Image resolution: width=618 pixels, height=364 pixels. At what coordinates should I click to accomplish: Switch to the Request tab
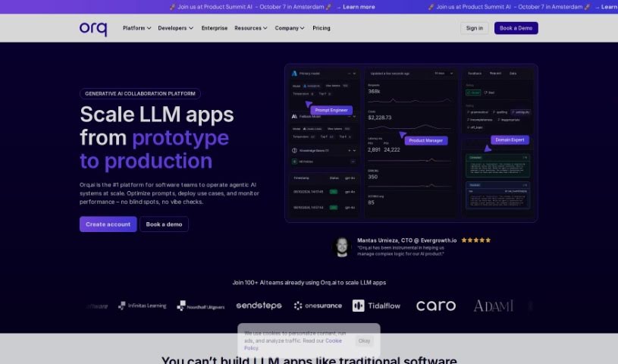point(495,74)
